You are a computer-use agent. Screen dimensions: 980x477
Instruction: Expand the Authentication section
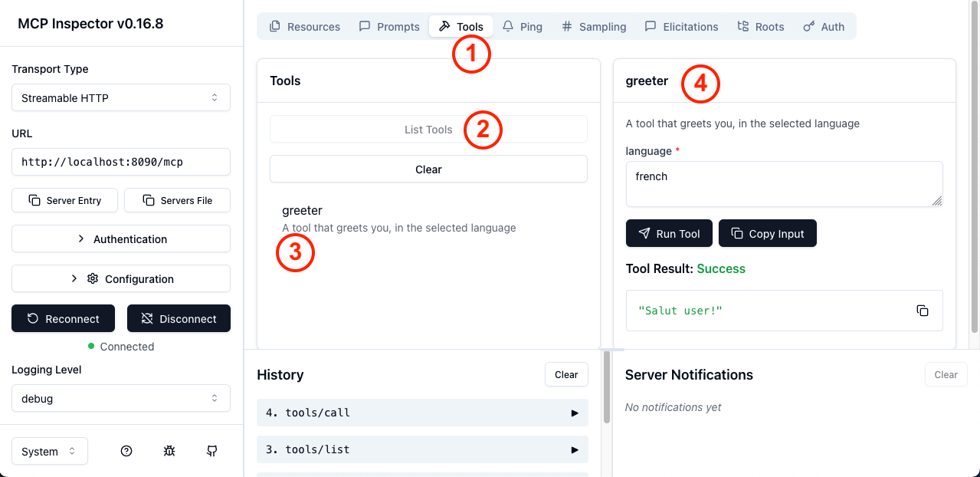121,238
